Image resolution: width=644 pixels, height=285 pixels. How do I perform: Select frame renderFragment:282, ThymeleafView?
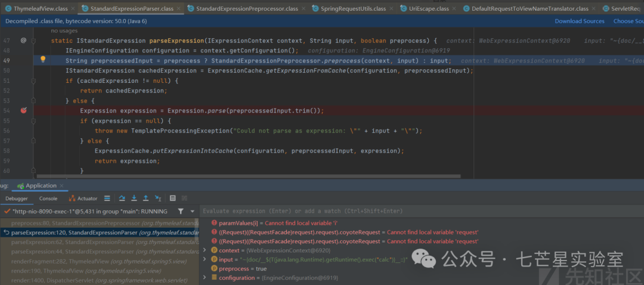(x=98, y=261)
